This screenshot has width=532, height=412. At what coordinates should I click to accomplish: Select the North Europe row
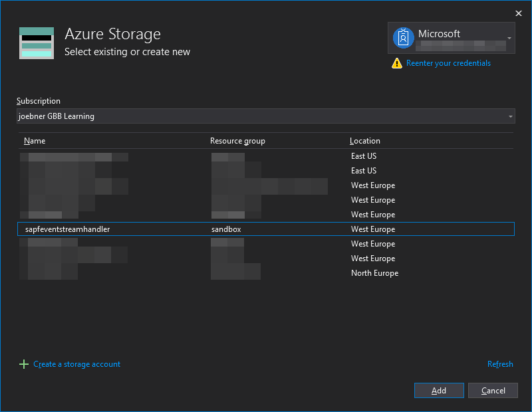(x=266, y=273)
